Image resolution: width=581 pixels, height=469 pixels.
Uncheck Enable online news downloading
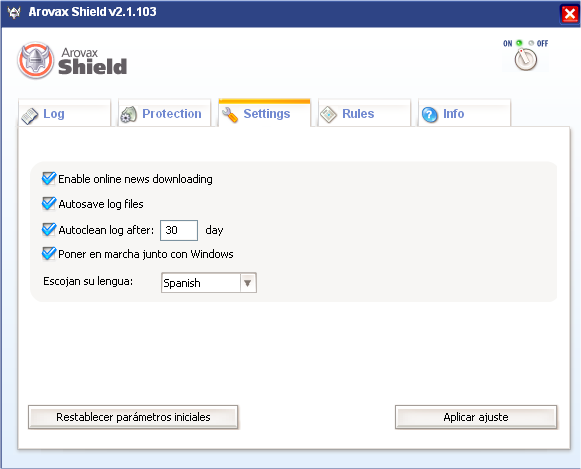[x=49, y=179]
